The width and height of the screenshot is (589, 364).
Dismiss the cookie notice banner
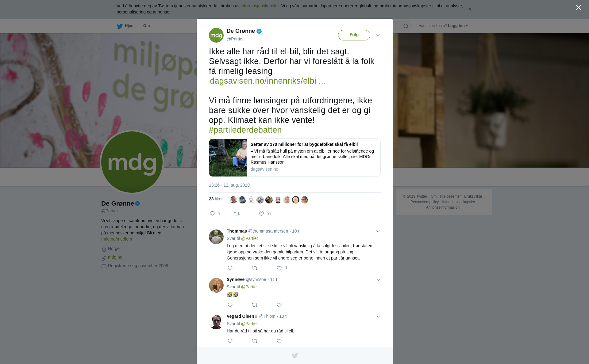(470, 9)
